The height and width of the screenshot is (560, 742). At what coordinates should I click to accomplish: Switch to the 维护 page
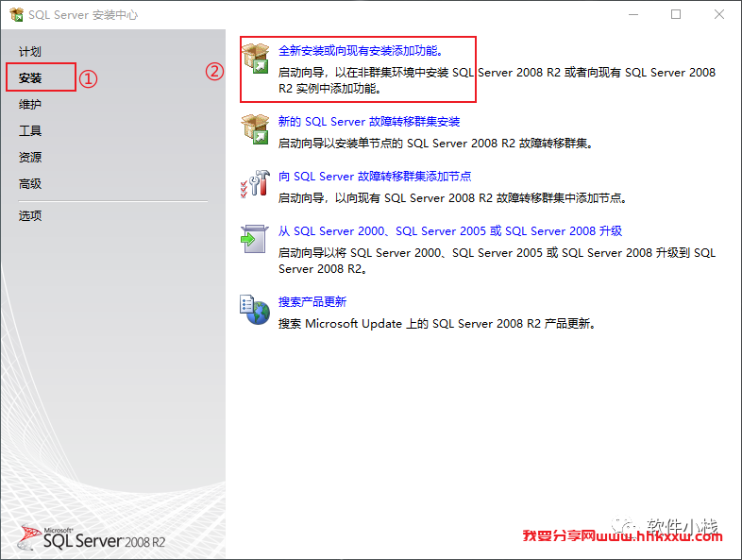point(30,104)
